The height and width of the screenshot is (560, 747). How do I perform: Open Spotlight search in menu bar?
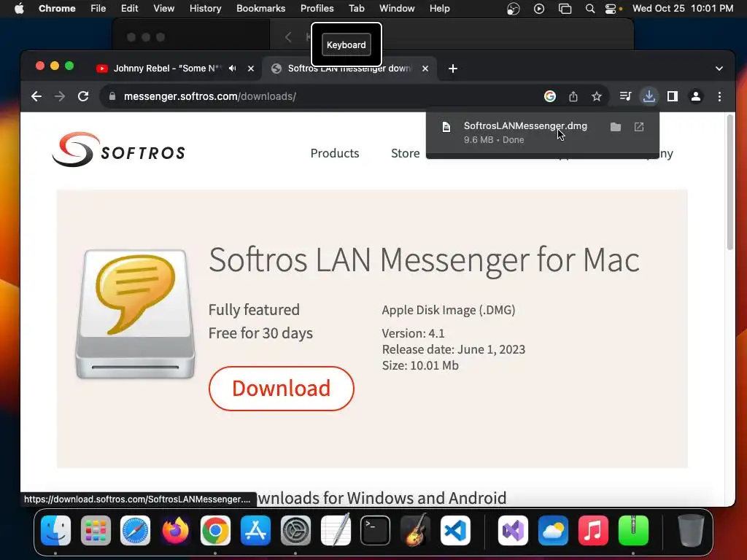click(x=589, y=9)
